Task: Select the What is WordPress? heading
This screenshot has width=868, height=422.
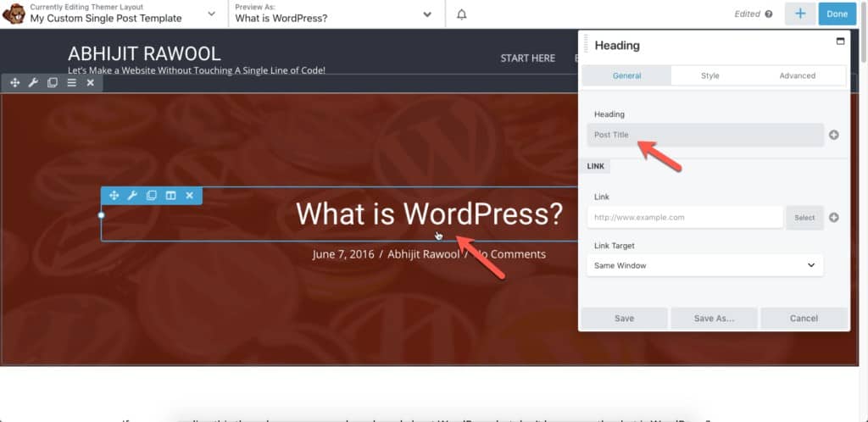Action: 429,214
